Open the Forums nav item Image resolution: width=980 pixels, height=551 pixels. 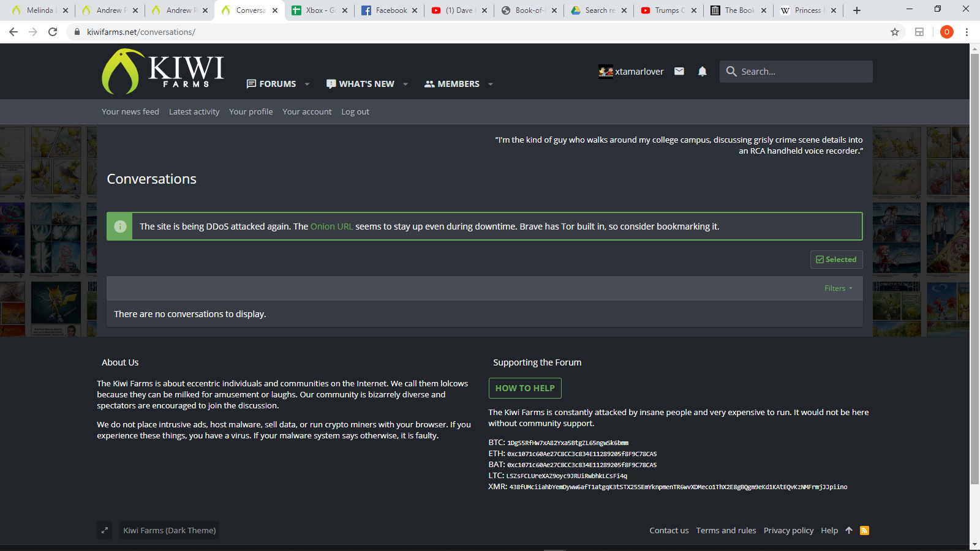click(271, 84)
